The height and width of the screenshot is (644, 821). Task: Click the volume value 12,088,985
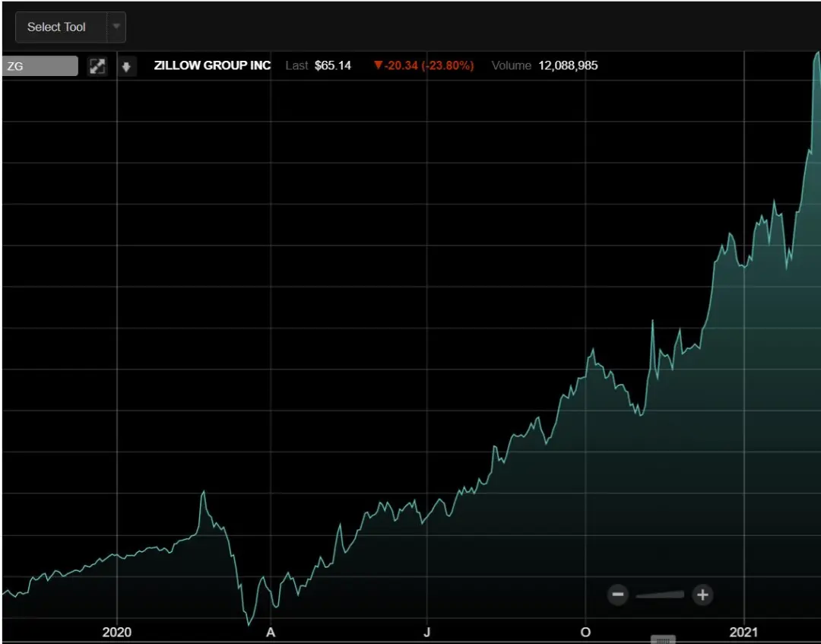[568, 65]
